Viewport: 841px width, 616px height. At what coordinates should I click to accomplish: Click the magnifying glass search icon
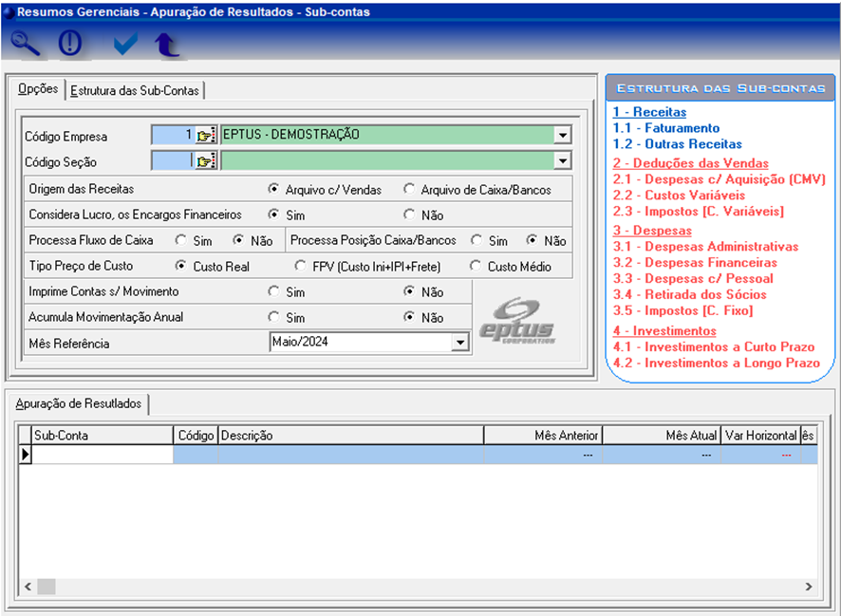point(26,44)
